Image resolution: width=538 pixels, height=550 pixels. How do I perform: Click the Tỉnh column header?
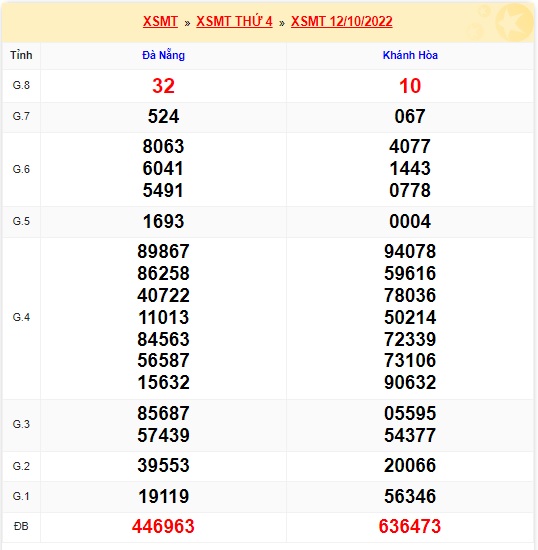[21, 55]
